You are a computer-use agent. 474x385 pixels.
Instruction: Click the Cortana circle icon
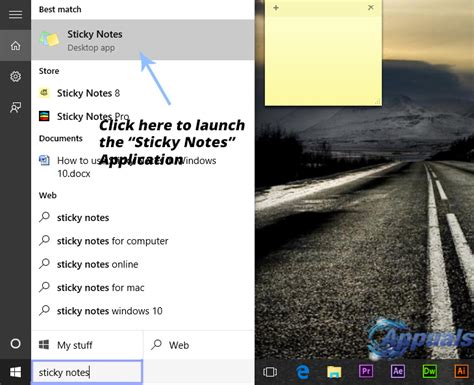(15, 343)
